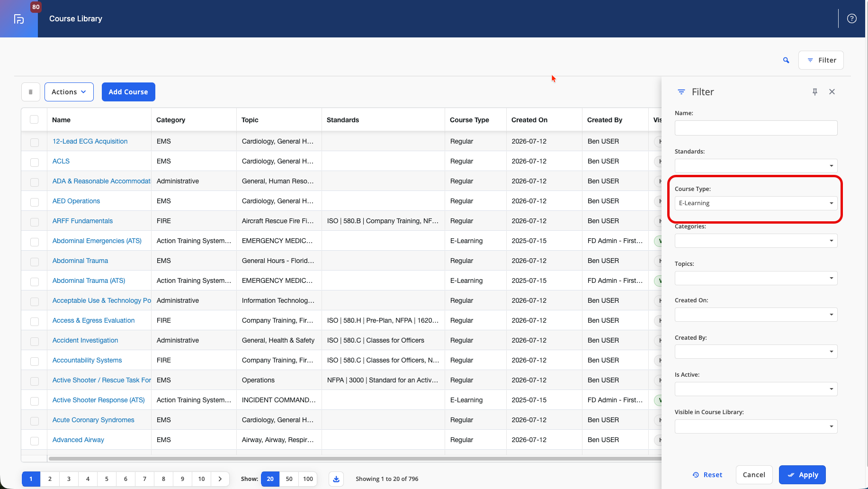Image resolution: width=868 pixels, height=489 pixels.
Task: Open the Abdominal Trauma (ATS) course
Action: [89, 281]
